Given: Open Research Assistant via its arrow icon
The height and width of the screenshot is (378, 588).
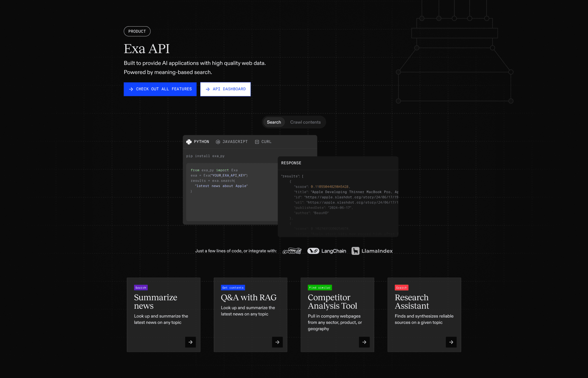Looking at the screenshot, I should pyautogui.click(x=451, y=342).
